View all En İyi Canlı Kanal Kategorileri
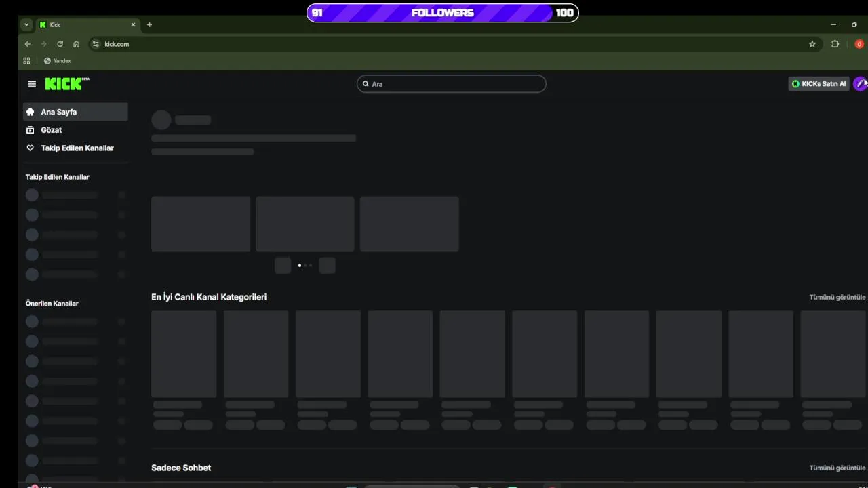 (837, 297)
